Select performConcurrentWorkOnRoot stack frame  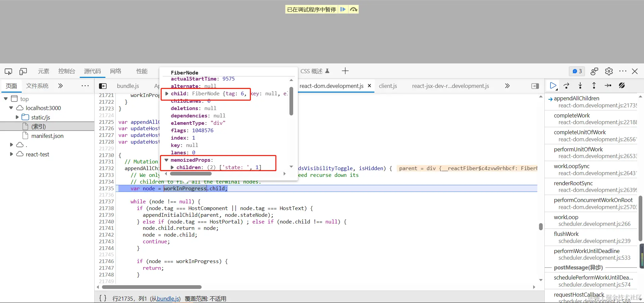coord(591,203)
